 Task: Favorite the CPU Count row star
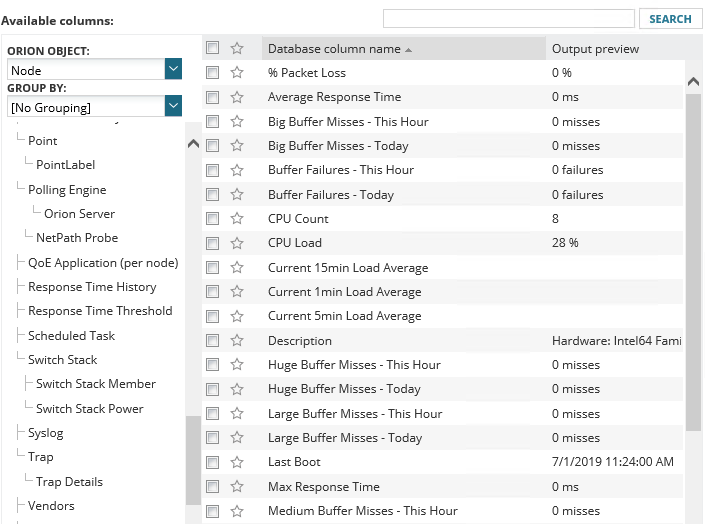237,219
